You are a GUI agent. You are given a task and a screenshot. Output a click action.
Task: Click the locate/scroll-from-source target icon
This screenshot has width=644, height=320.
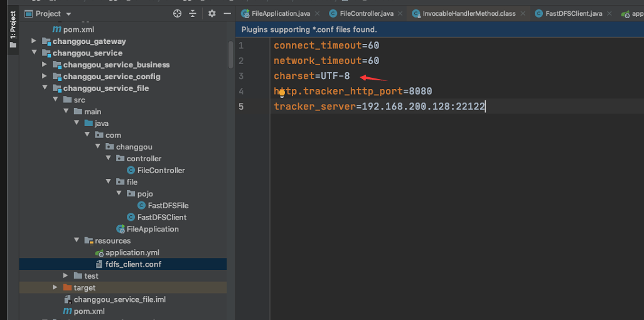click(178, 14)
